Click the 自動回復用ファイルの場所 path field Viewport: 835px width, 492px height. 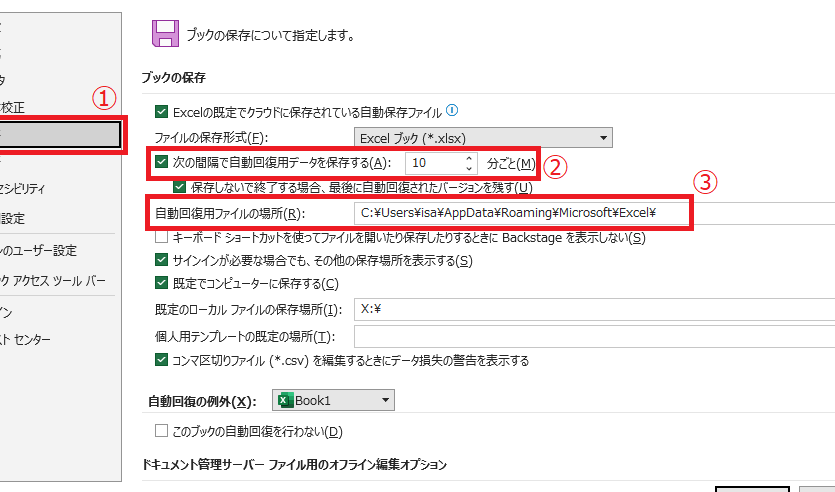(x=594, y=213)
